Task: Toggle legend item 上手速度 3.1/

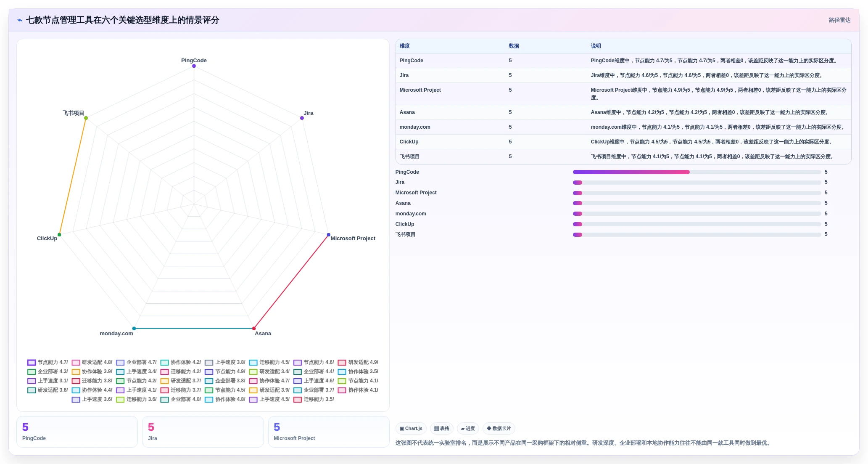Action: (47, 381)
